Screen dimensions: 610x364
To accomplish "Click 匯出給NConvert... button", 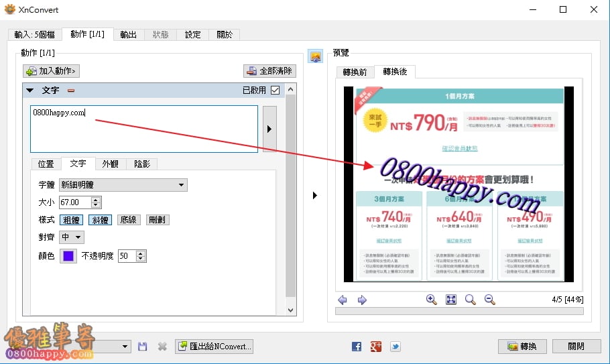I will (214, 346).
